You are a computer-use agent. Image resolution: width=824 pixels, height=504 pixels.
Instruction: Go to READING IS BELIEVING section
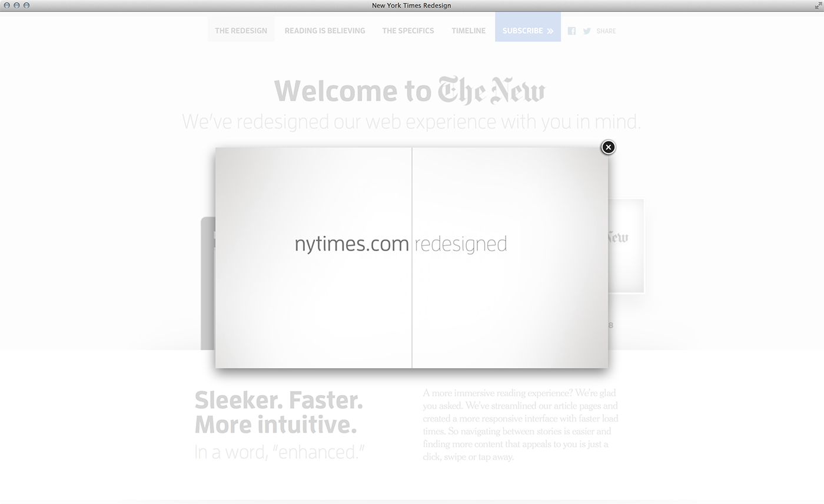(x=325, y=31)
